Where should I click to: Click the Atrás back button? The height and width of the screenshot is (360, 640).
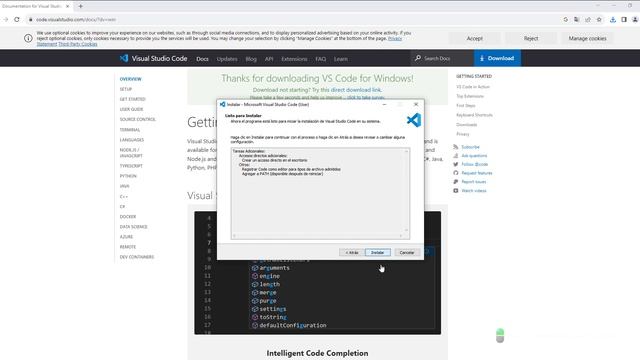(352, 253)
